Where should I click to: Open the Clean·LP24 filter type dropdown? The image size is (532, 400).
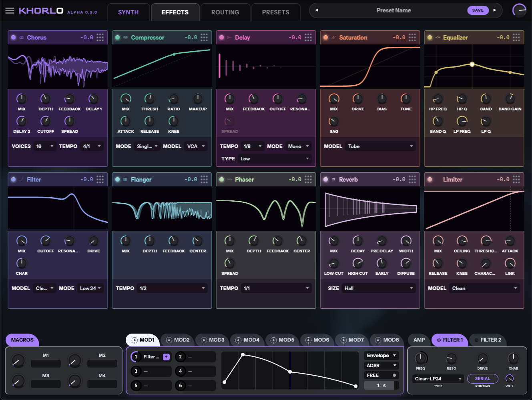[438, 379]
